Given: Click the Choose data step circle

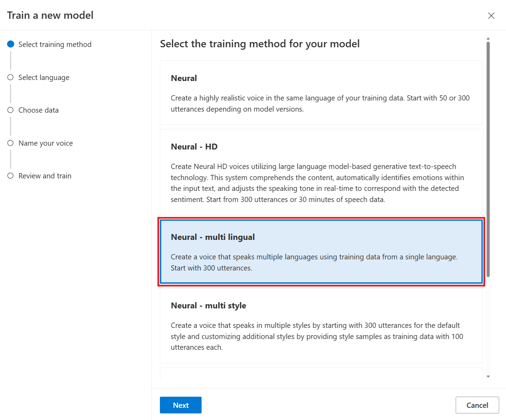Looking at the screenshot, I should (11, 110).
